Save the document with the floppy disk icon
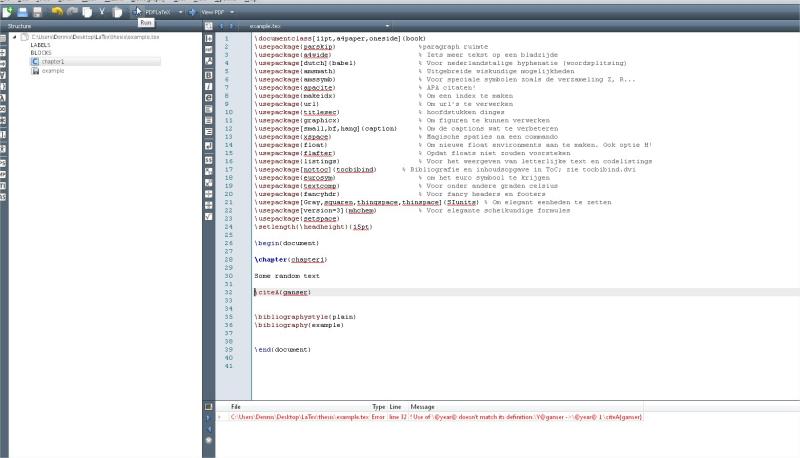This screenshot has width=800, height=458. coord(37,11)
